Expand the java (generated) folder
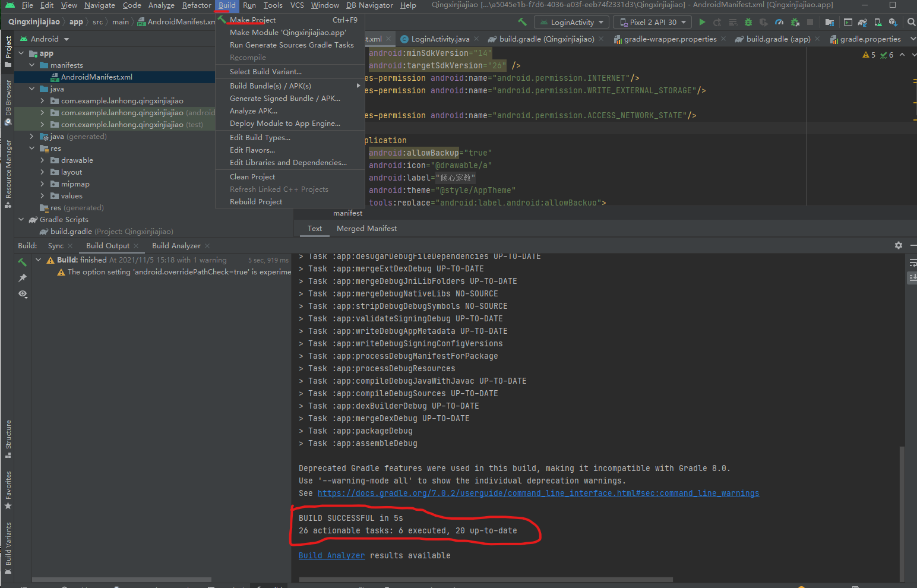The height and width of the screenshot is (588, 917). pyautogui.click(x=32, y=137)
